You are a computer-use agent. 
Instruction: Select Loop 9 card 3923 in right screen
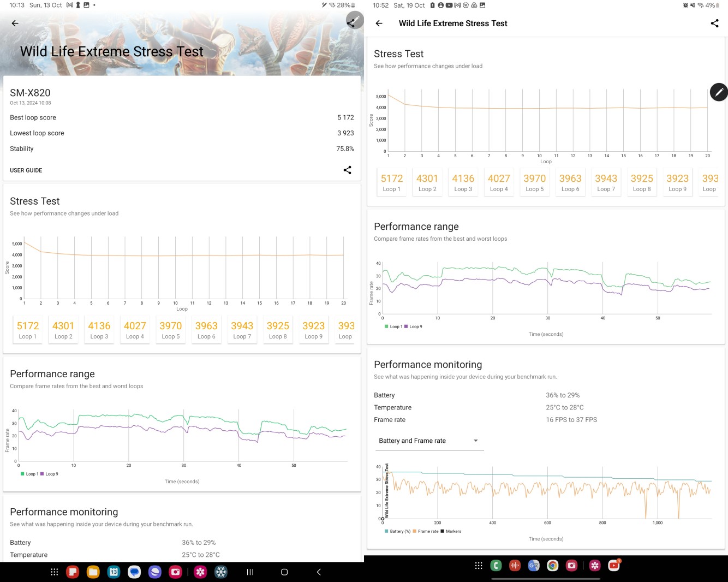point(677,182)
